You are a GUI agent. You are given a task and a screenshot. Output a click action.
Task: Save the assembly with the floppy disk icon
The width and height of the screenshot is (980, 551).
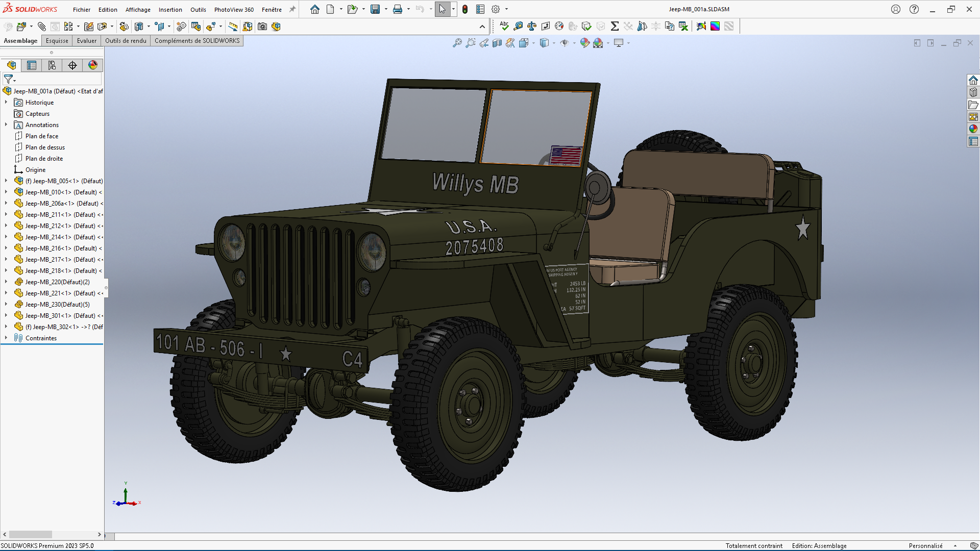pos(375,9)
